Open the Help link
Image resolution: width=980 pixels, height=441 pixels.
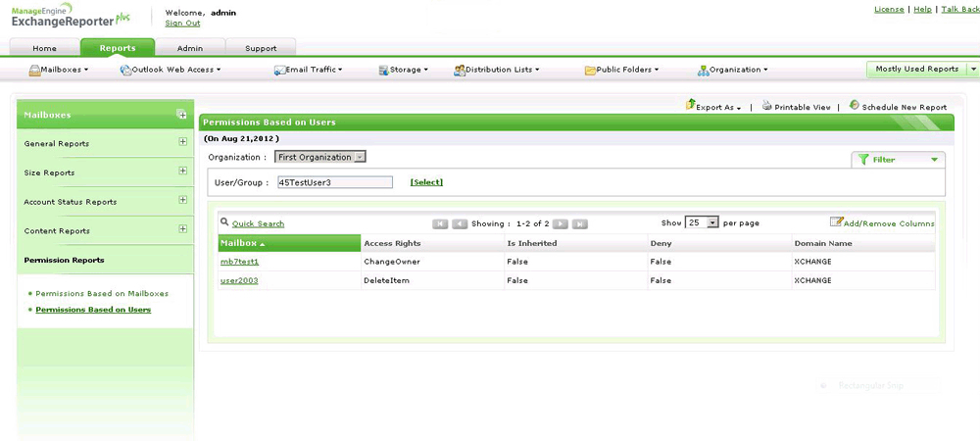click(x=922, y=10)
